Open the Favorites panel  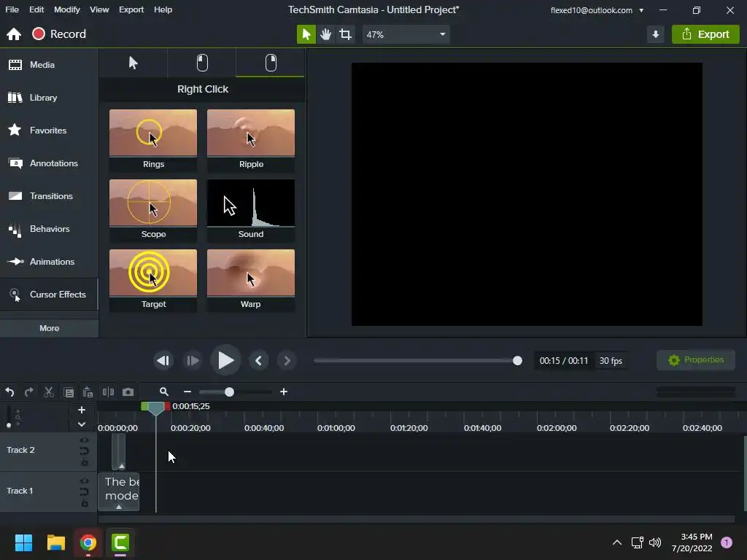[49, 131]
